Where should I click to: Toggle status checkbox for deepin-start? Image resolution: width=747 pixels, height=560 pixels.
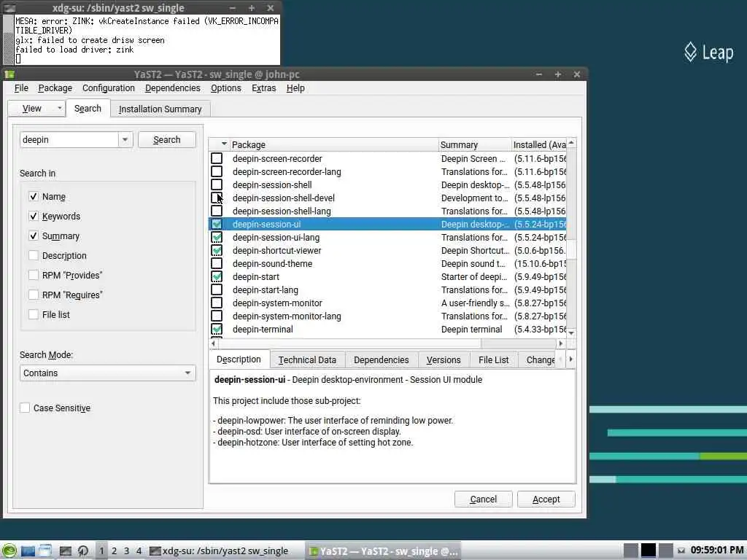click(217, 276)
